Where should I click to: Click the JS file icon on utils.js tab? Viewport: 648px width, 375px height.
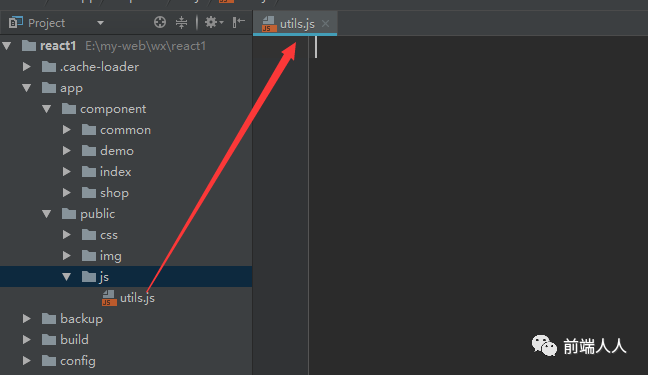(269, 24)
